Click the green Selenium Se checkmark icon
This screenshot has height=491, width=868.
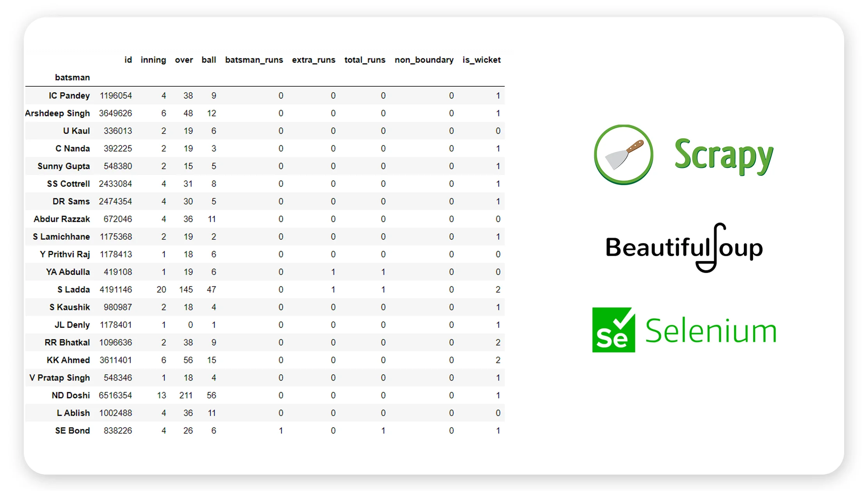(x=613, y=330)
